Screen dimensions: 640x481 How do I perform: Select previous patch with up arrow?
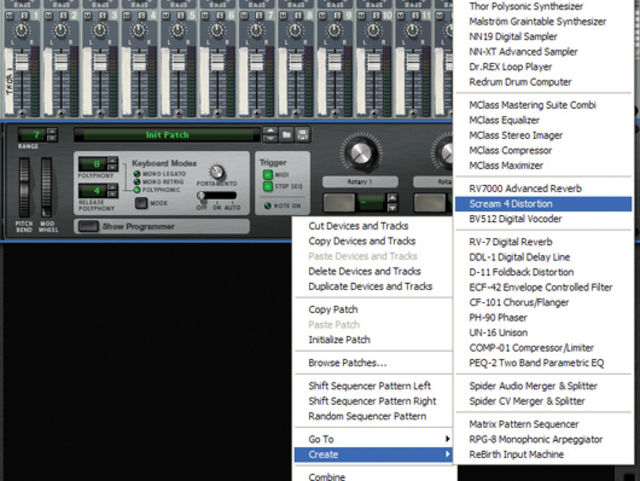(270, 131)
